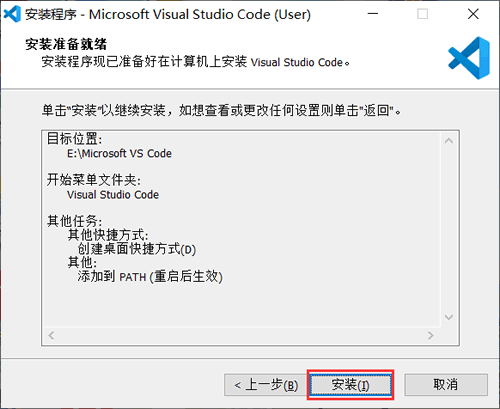Click the vertical scrollbar track in summary box
Viewport: 500px width, 409px height.
449,229
